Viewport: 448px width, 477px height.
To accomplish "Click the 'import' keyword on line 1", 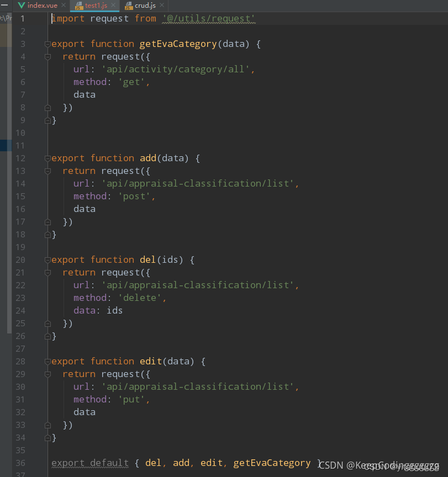I will pos(68,19).
